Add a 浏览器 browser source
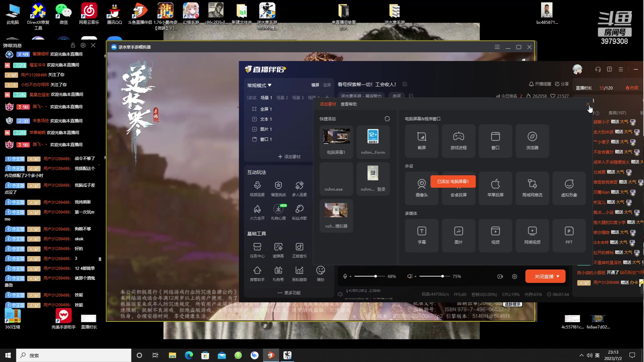Viewport: 644px width, 362px height. tap(532, 141)
